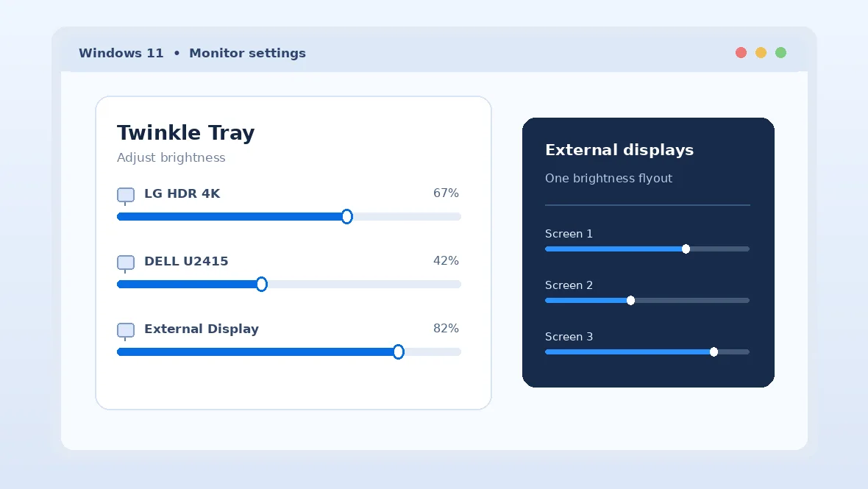
Task: Click the Screen 2 slider knob
Action: [630, 300]
